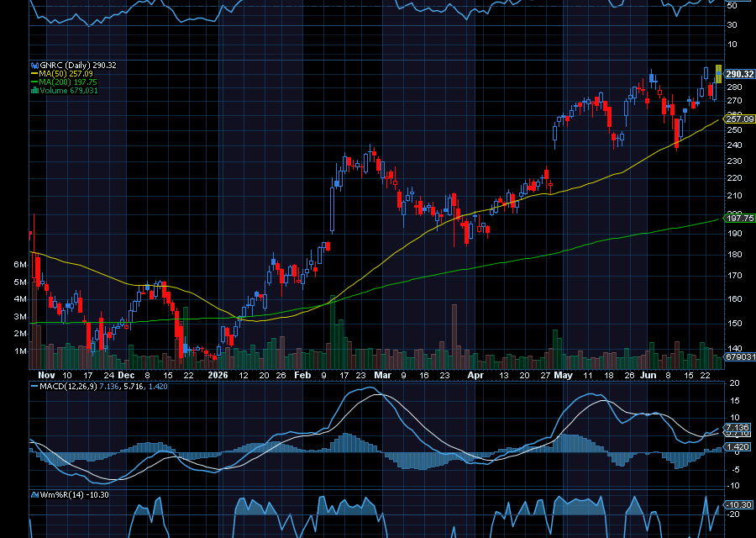Click the '15' label on the MACD scale
This screenshot has width=756, height=538.
[735, 400]
